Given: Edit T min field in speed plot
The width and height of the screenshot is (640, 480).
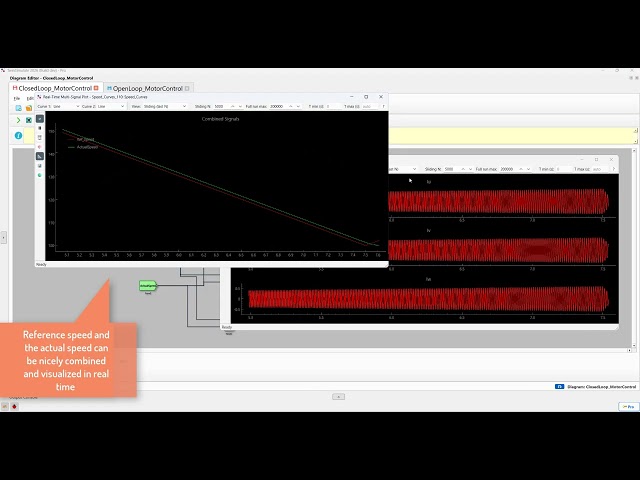Looking at the screenshot, I should click(x=333, y=106).
